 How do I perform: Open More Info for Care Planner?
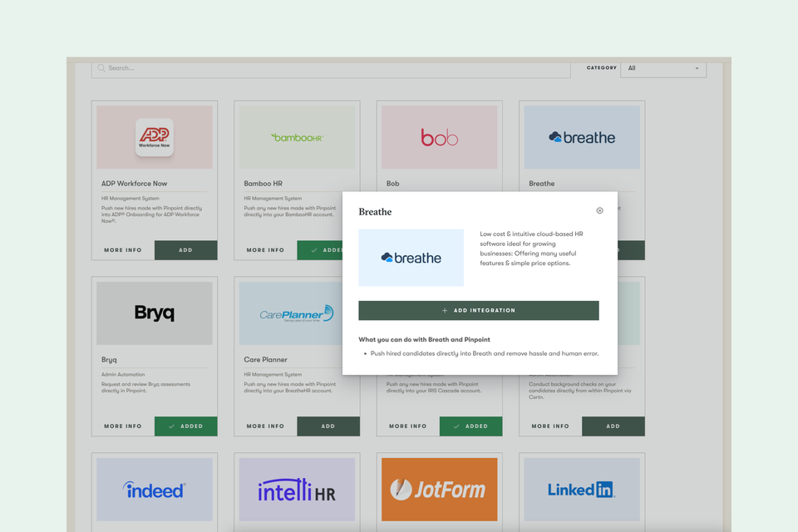pyautogui.click(x=265, y=426)
